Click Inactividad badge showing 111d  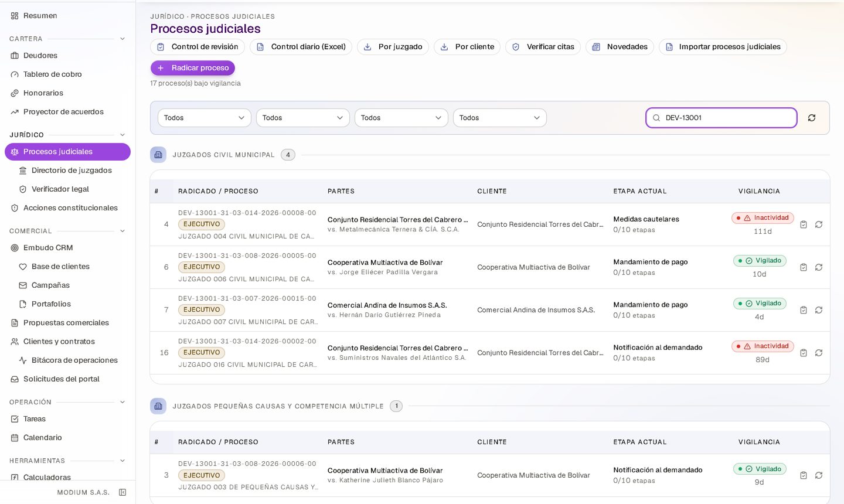(763, 218)
